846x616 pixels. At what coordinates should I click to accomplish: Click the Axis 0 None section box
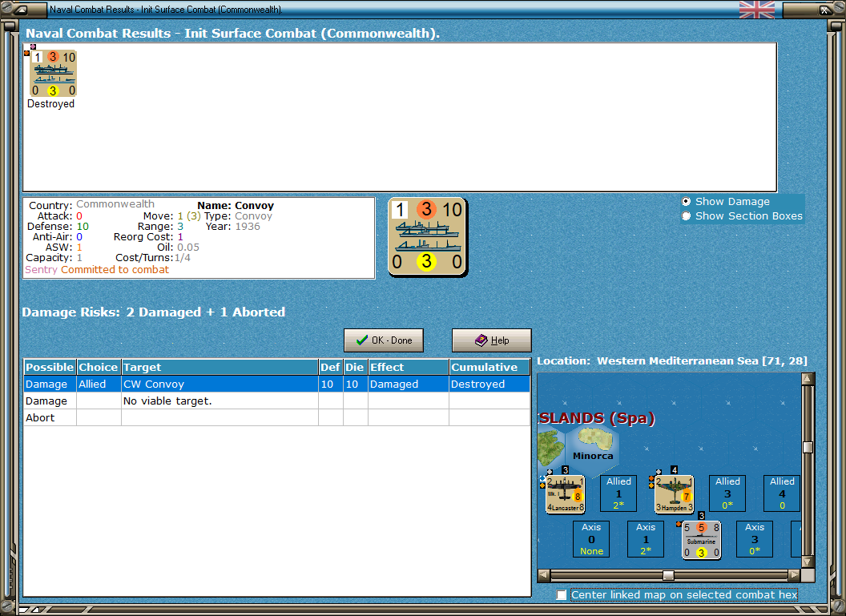pos(591,539)
